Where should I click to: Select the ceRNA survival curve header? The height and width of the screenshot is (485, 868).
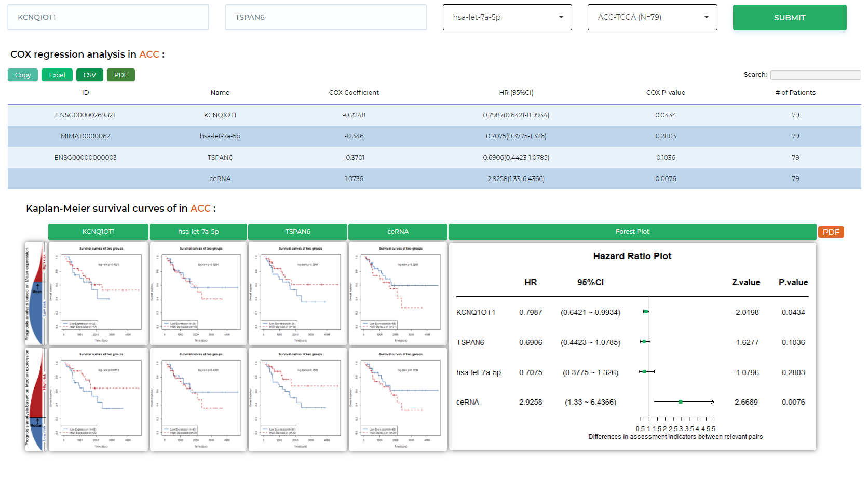click(398, 232)
